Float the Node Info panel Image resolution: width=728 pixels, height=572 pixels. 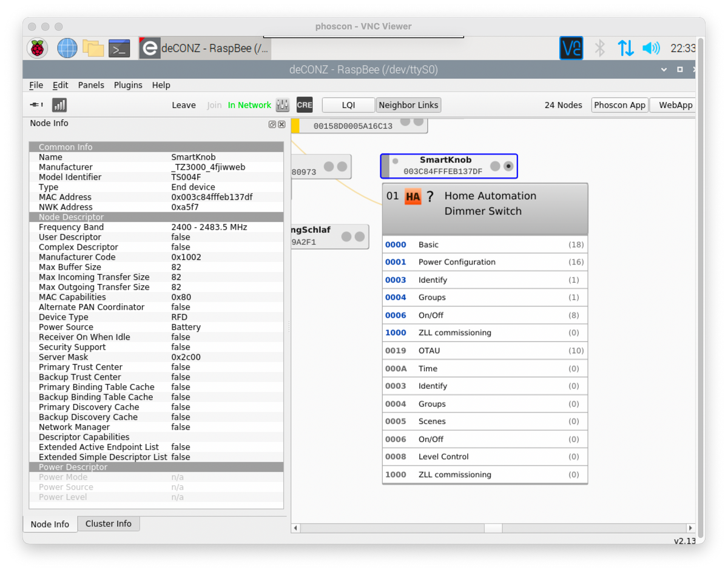pyautogui.click(x=272, y=124)
